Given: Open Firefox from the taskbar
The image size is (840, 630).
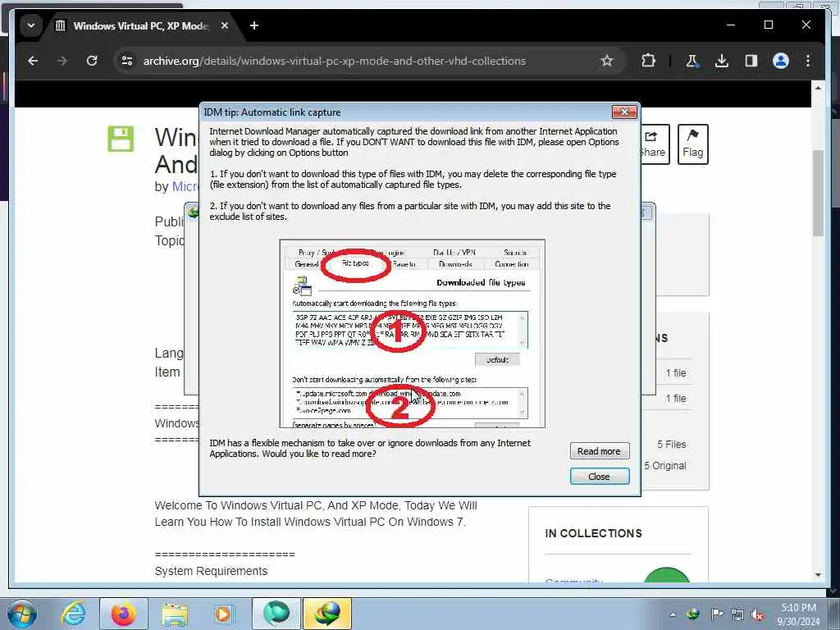Looking at the screenshot, I should 124,614.
